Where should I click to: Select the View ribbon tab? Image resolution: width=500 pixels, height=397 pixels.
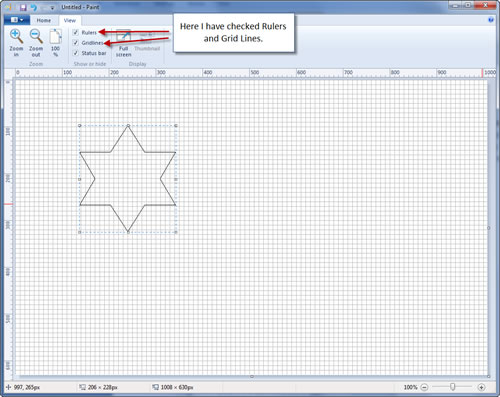[x=70, y=20]
